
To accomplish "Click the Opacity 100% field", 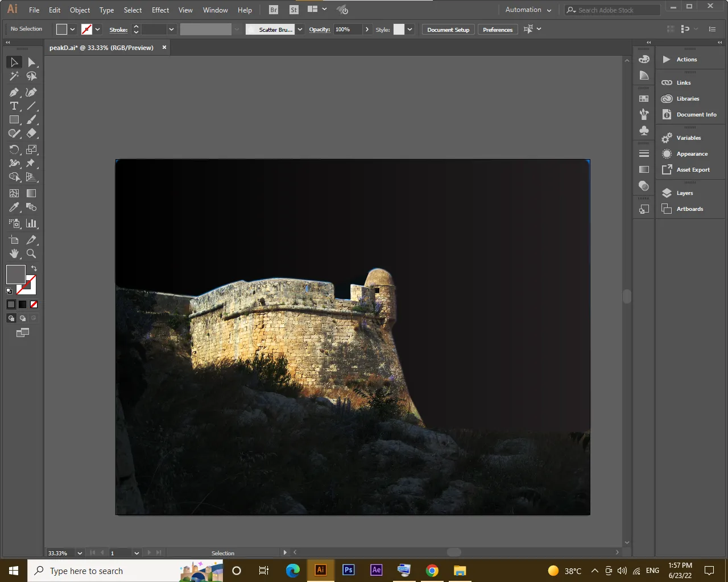I will (348, 30).
